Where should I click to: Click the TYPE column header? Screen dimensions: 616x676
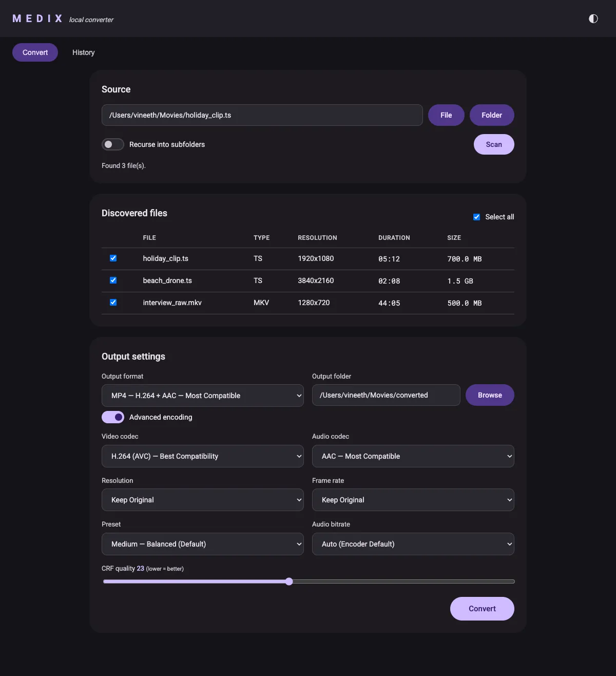click(261, 238)
